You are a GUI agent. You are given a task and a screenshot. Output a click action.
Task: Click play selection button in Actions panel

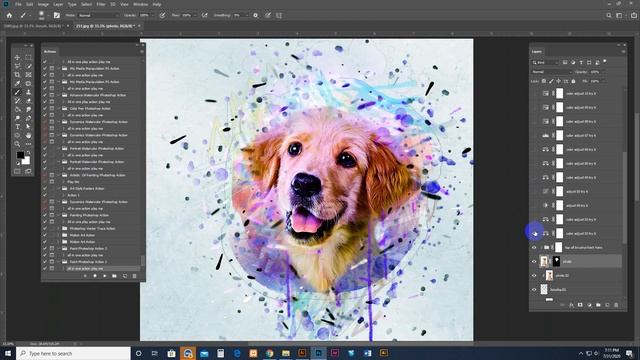(105, 276)
